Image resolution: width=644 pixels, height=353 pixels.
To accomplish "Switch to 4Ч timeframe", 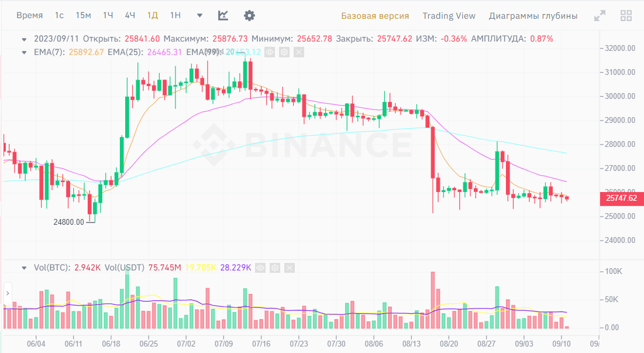I will (130, 16).
